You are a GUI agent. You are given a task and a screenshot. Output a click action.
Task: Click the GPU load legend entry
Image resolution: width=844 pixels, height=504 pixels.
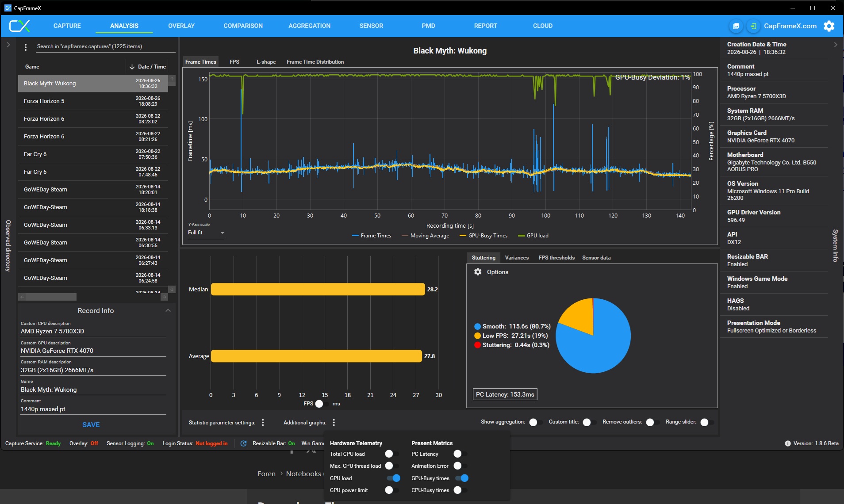(533, 236)
